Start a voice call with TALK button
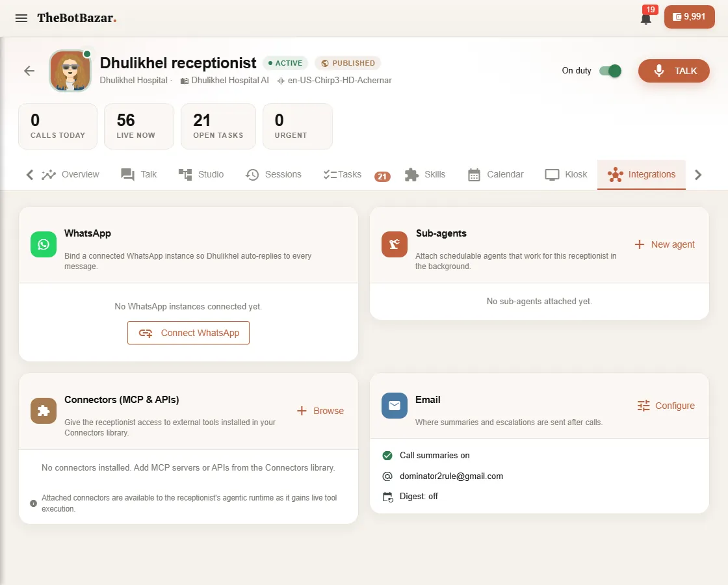The width and height of the screenshot is (728, 585). click(x=673, y=71)
